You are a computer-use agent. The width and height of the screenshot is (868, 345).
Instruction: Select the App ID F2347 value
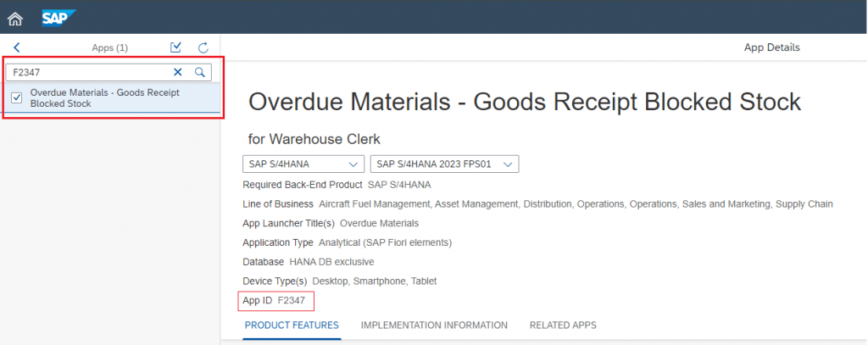pyautogui.click(x=292, y=301)
